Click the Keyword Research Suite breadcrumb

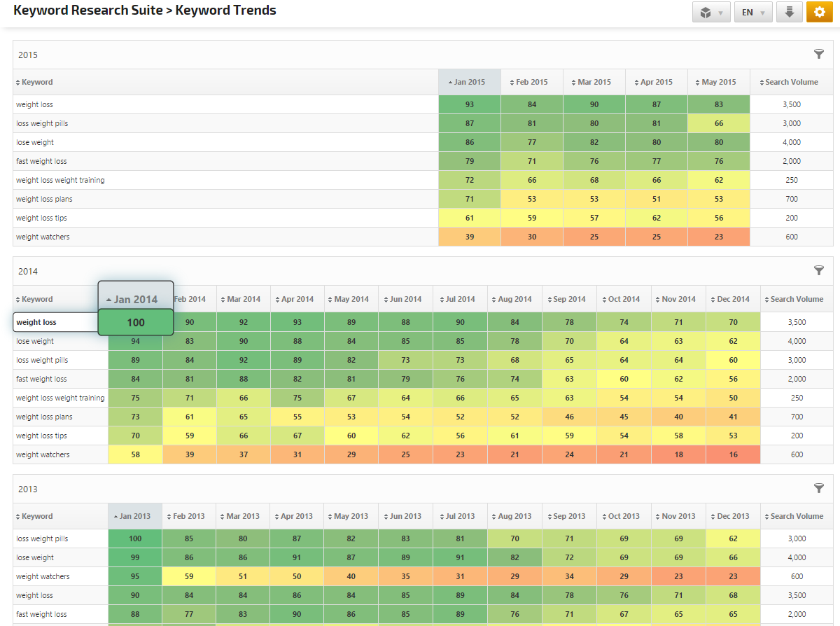pyautogui.click(x=87, y=11)
